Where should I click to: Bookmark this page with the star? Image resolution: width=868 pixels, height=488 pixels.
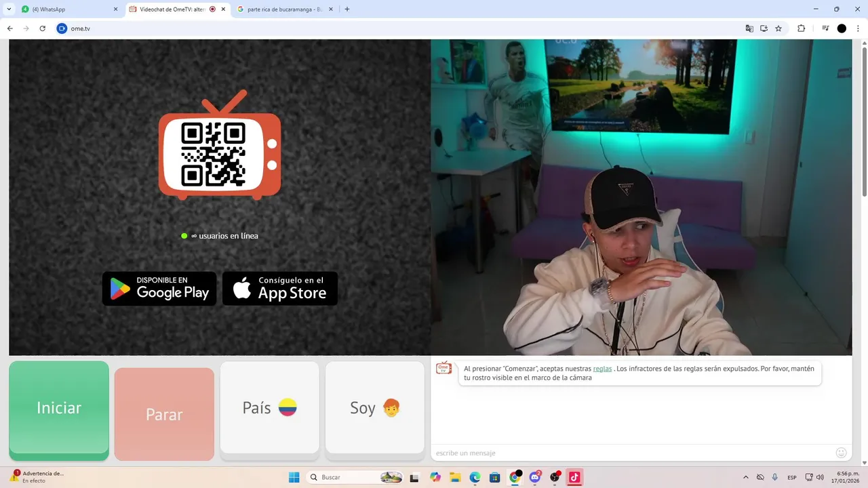778,28
